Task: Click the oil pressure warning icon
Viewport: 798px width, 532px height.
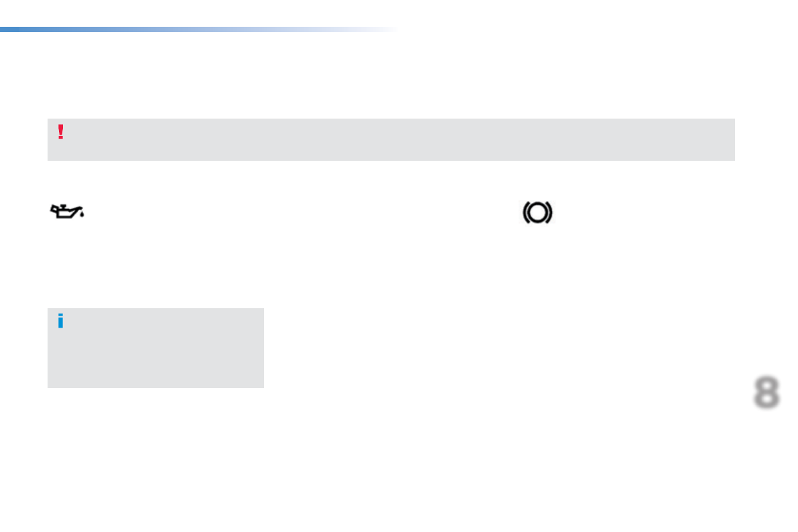Action: 67,213
